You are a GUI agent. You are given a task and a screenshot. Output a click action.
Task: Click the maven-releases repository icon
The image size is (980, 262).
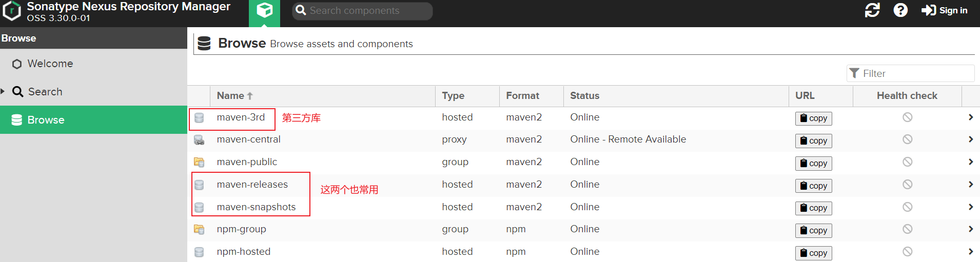pyautogui.click(x=199, y=185)
